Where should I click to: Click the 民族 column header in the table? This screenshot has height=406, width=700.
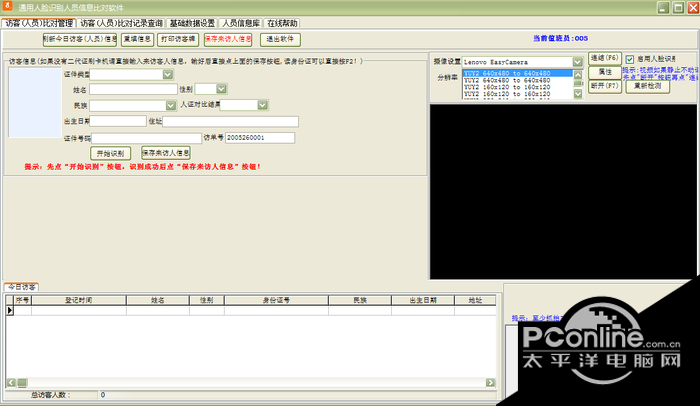(x=360, y=300)
